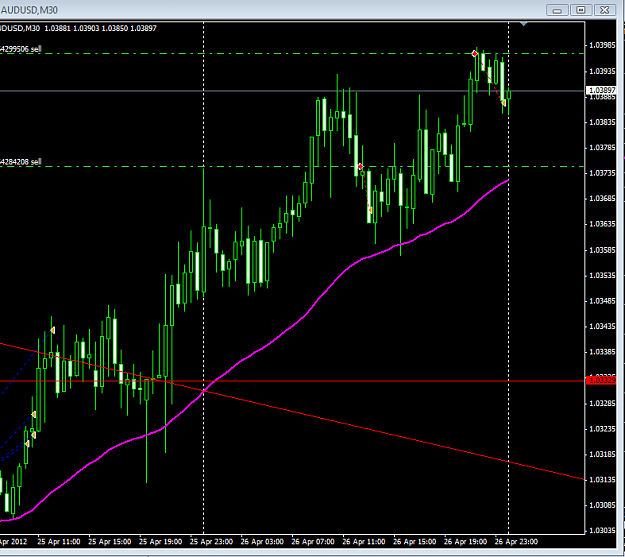Select the red sell entry marker near 1.03985
Image resolution: width=625 pixels, height=557 pixels.
click(474, 53)
